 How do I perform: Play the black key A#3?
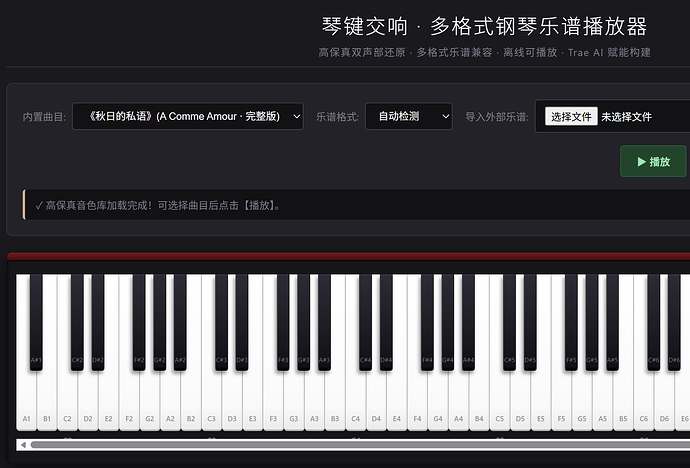coord(324,322)
